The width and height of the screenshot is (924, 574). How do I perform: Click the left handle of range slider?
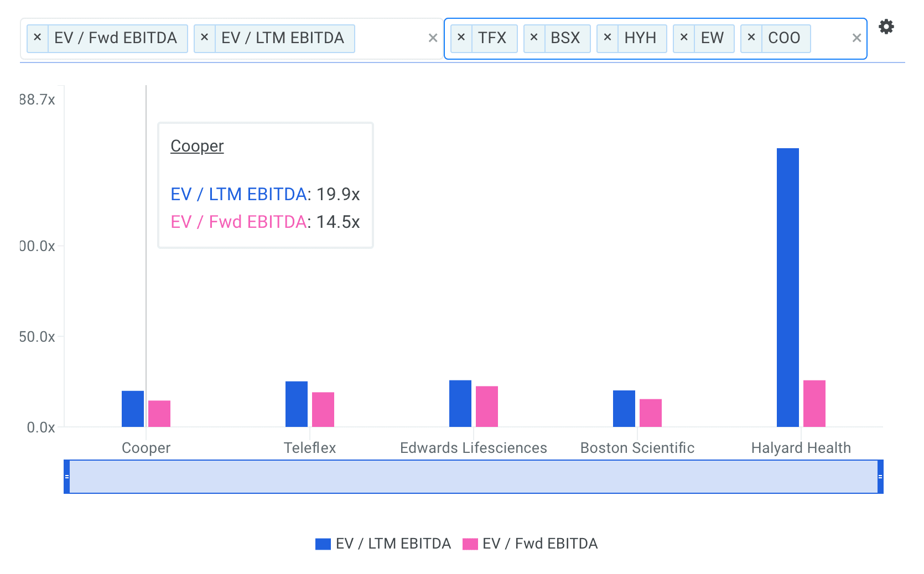tap(67, 477)
